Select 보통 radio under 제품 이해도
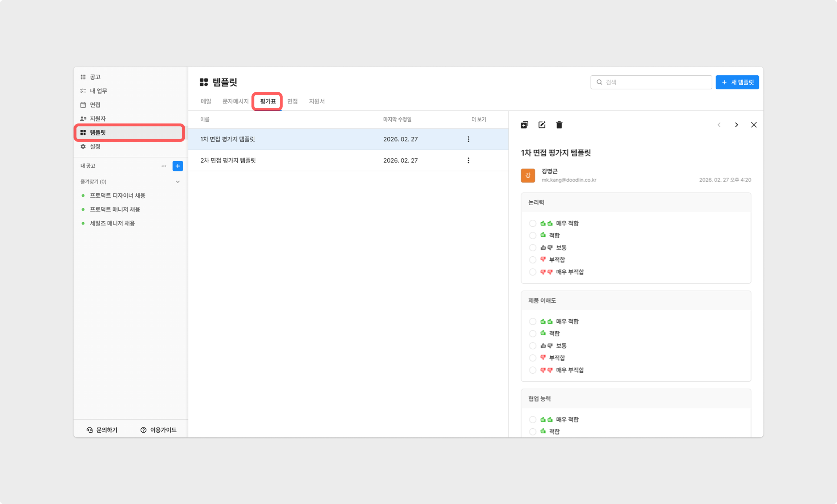 point(533,346)
